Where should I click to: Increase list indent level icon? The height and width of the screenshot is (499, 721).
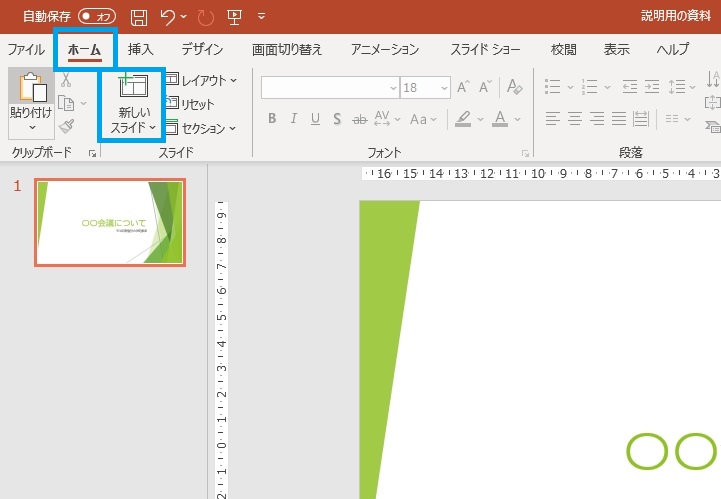point(652,86)
